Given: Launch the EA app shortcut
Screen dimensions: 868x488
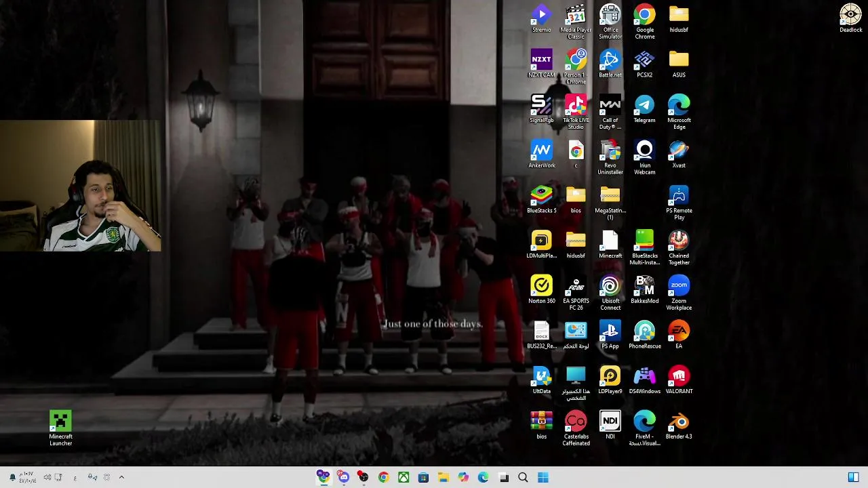Looking at the screenshot, I should coord(679,335).
